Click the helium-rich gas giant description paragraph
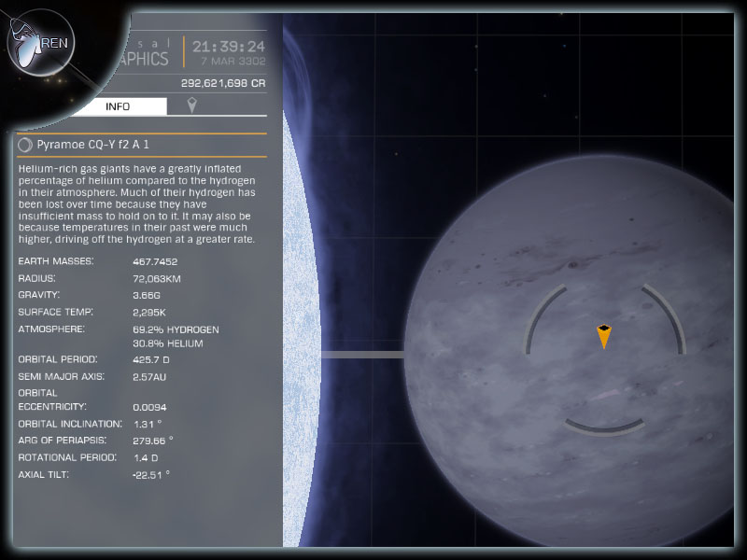The height and width of the screenshot is (560, 747). (137, 203)
